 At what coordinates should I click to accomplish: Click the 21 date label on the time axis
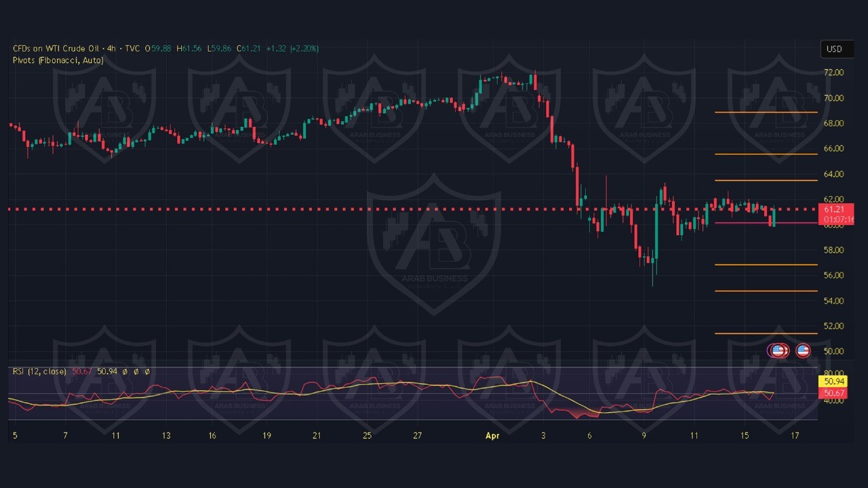coord(317,436)
